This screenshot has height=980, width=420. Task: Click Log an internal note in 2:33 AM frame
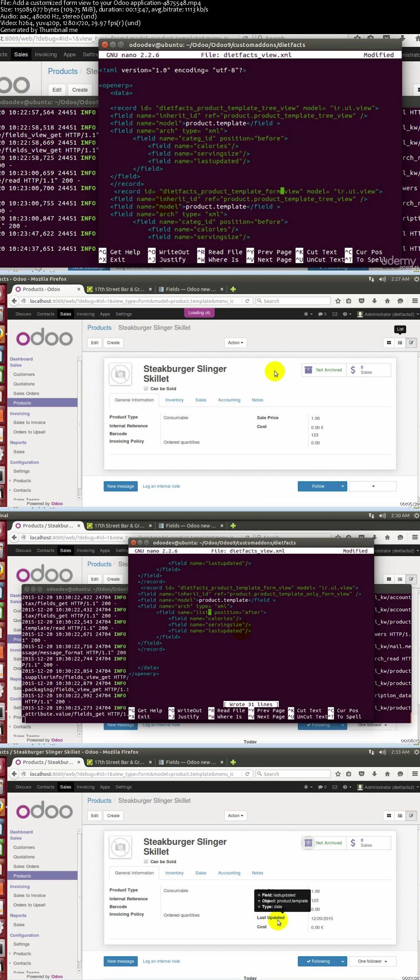(x=161, y=961)
